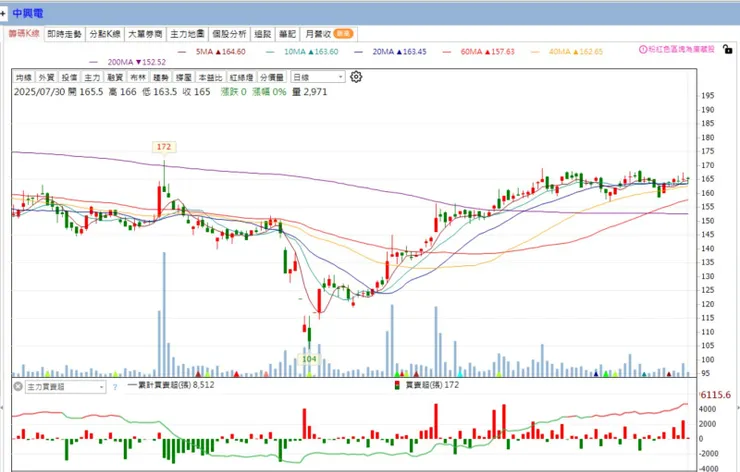Viewport: 740px width, 472px height.
Task: Toggle the 本益比 button
Action: tap(210, 77)
